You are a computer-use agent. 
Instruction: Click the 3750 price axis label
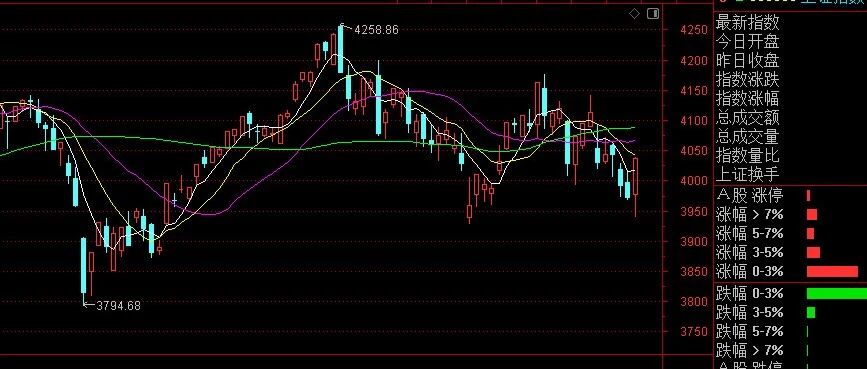pos(695,332)
